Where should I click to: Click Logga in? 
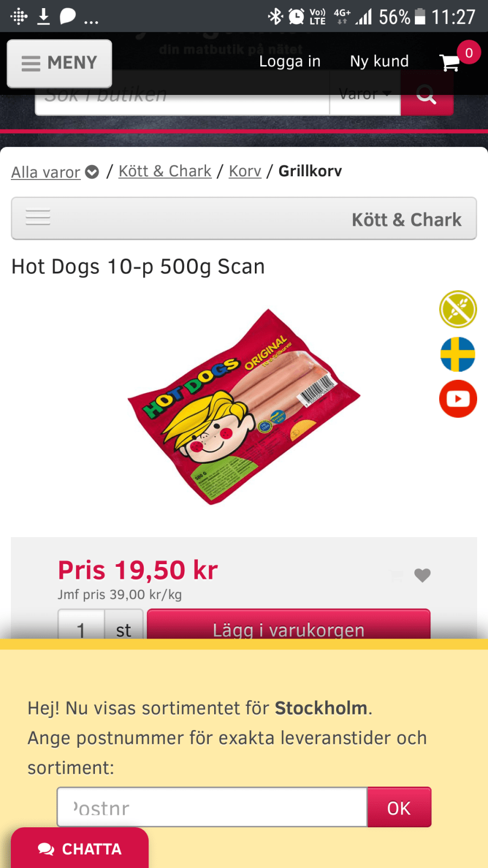tap(290, 61)
